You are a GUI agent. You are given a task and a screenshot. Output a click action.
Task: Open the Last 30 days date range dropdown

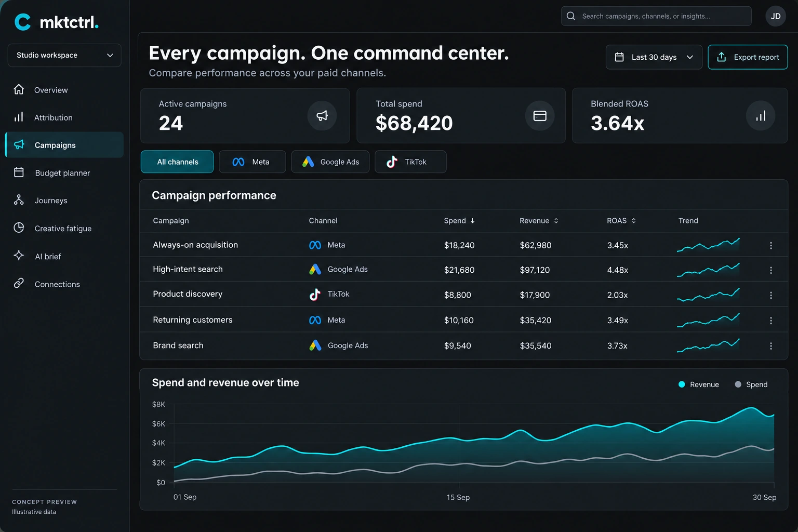click(654, 57)
